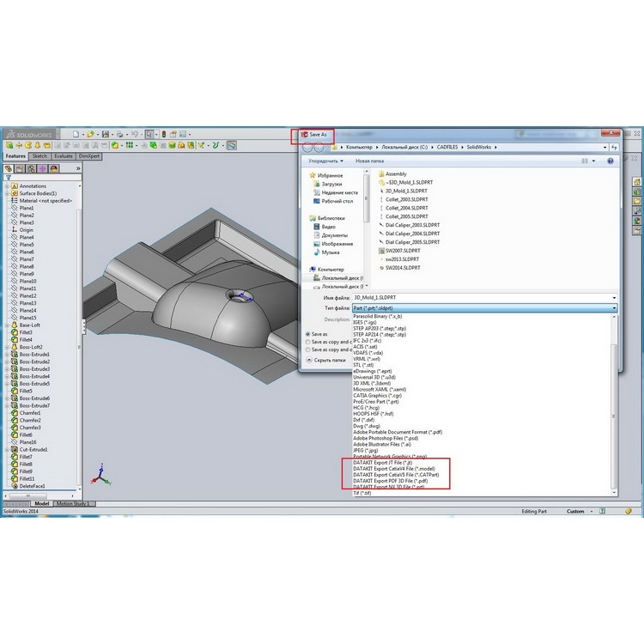Select the second 'Save as copy and o...' radio button
The width and height of the screenshot is (644, 644).
pos(307,350)
